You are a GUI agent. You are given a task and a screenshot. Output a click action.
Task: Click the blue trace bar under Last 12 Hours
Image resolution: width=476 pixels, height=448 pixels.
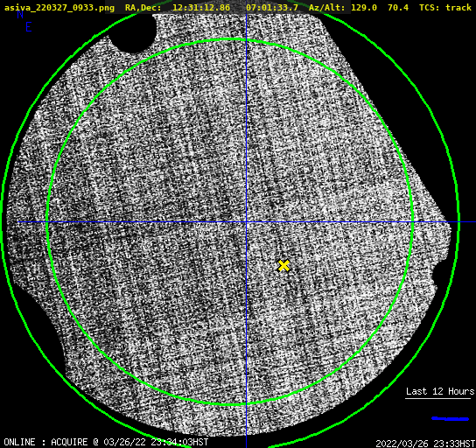(x=451, y=419)
